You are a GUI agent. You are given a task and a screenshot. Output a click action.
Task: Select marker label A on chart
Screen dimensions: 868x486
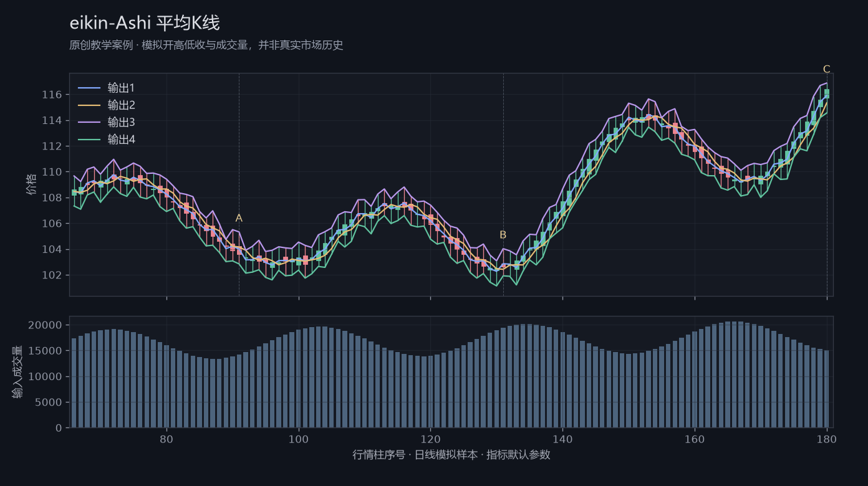239,218
